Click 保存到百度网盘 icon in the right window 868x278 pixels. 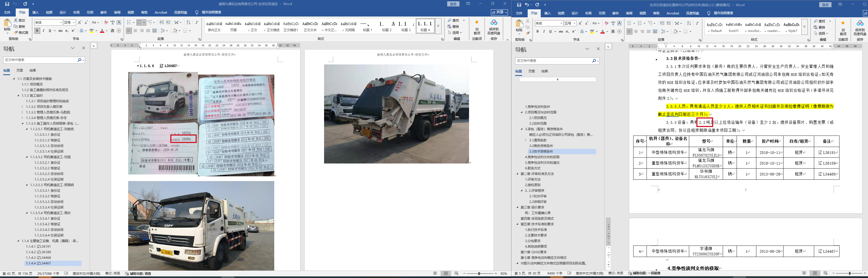coord(859,28)
